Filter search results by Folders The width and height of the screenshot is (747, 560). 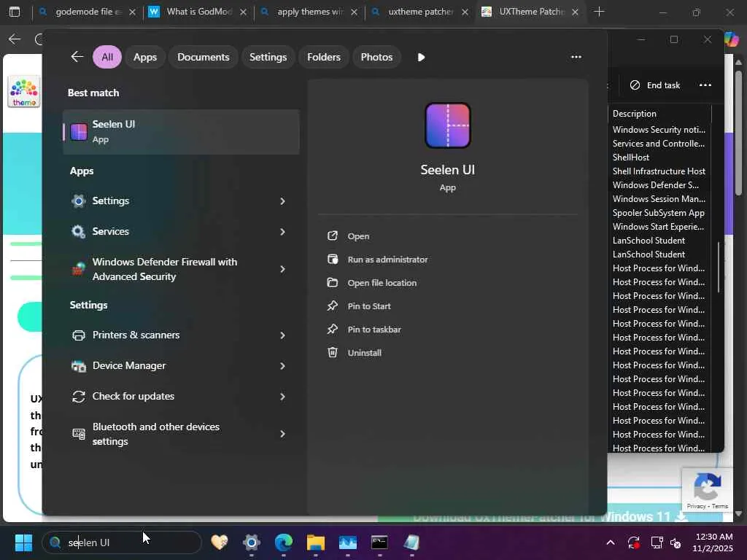tap(324, 57)
